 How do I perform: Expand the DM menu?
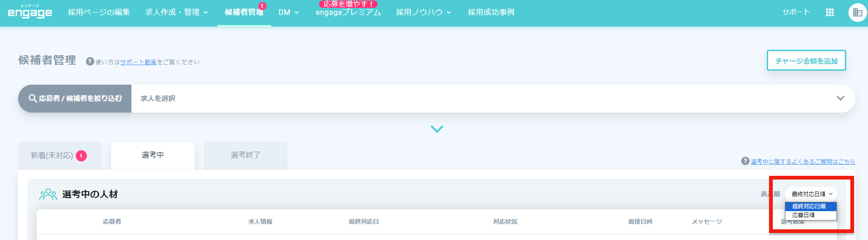(288, 12)
